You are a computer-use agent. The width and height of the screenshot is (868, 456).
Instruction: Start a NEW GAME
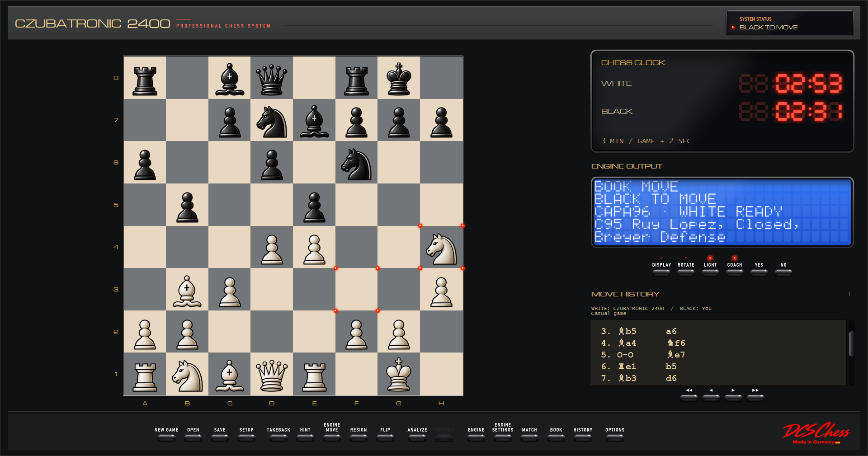click(166, 437)
